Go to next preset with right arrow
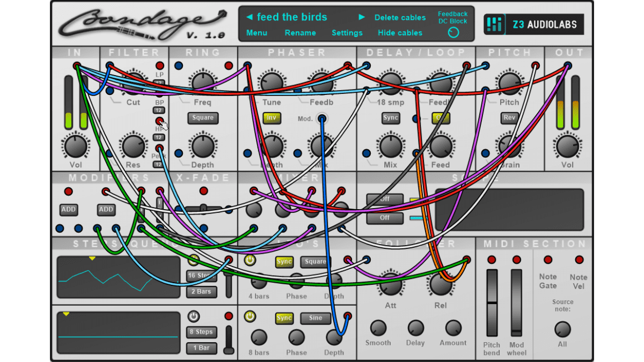The image size is (644, 362). click(x=362, y=17)
